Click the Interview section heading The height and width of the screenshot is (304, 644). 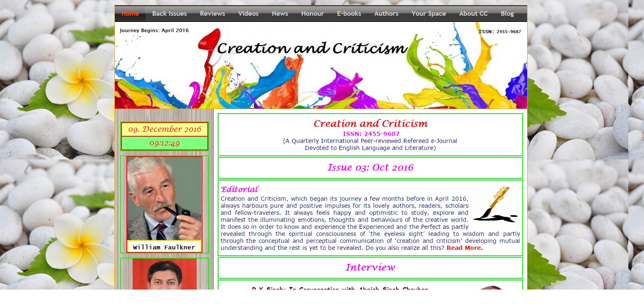[x=370, y=268]
